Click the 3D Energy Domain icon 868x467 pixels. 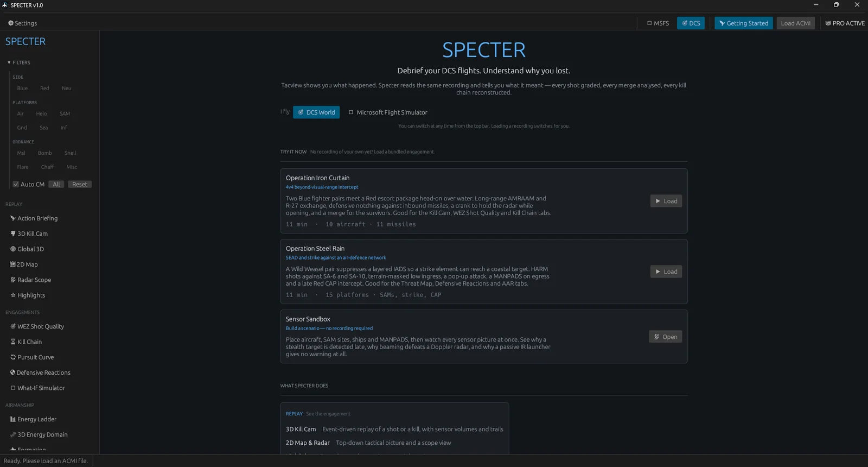click(x=13, y=435)
